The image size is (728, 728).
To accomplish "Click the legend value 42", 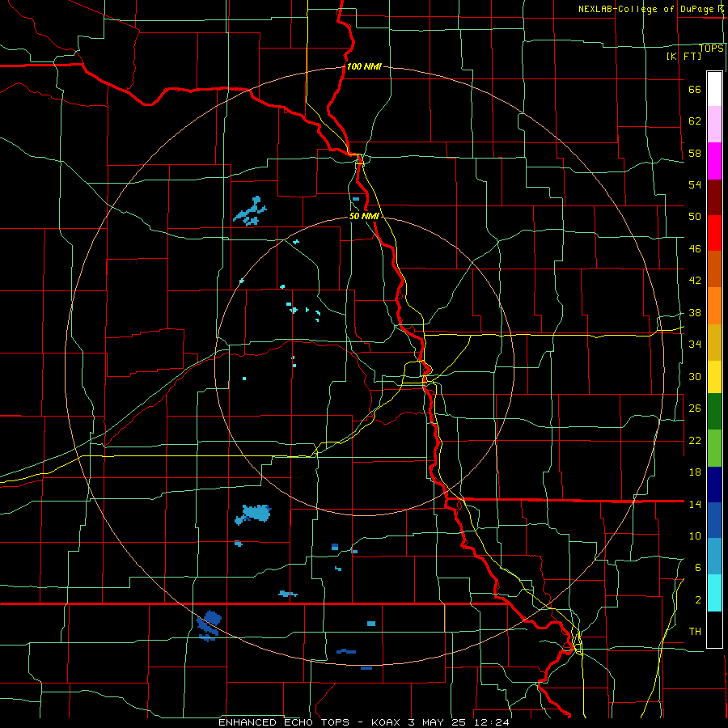I will (695, 281).
